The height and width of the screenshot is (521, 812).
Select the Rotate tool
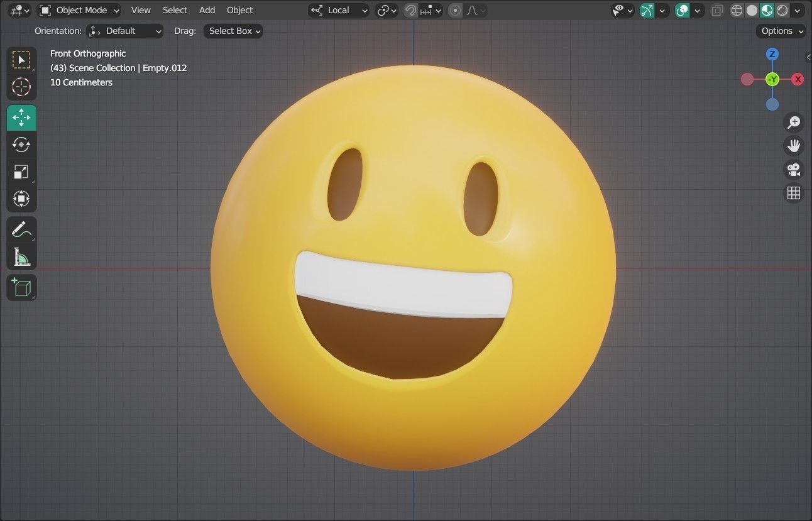21,145
